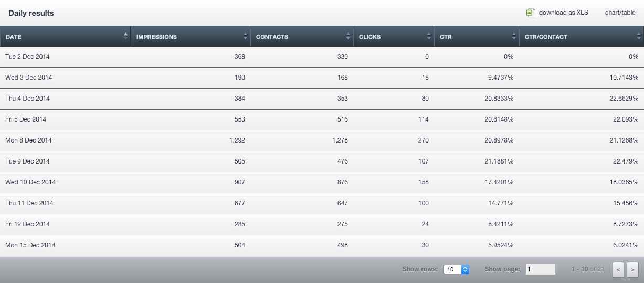644x283 pixels.
Task: Click the CLICKS column header label
Action: point(369,37)
